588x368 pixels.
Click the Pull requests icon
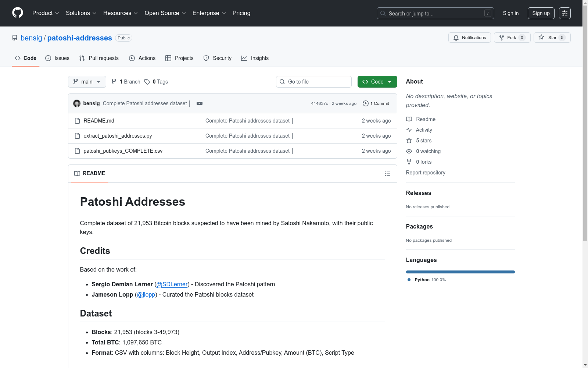click(x=82, y=58)
